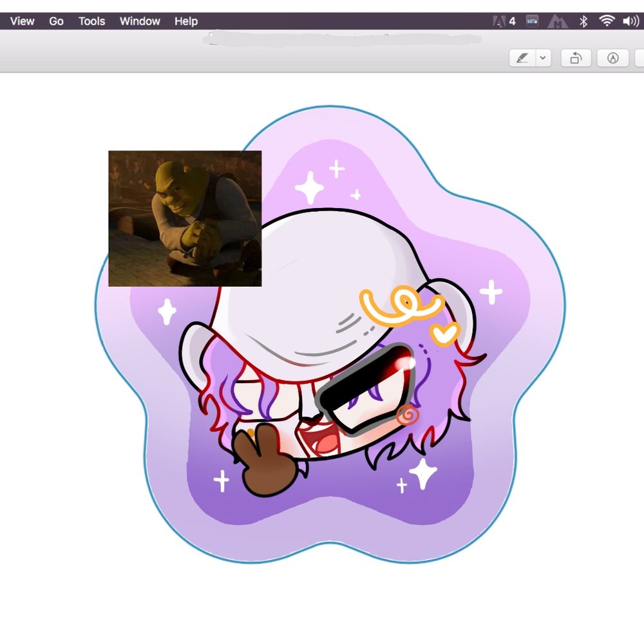Open the Wi-Fi status menu
This screenshot has width=644, height=644.
607,21
